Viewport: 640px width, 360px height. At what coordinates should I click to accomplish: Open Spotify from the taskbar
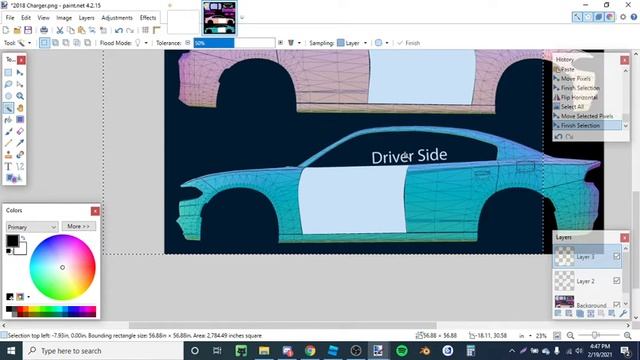pos(402,351)
